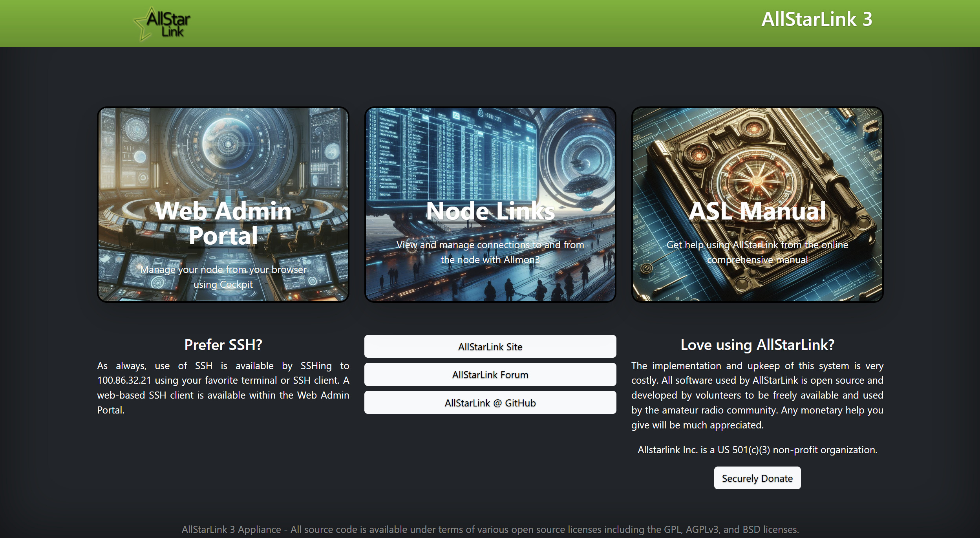Click the AllStar Link star logo
The width and height of the screenshot is (980, 538).
(163, 24)
